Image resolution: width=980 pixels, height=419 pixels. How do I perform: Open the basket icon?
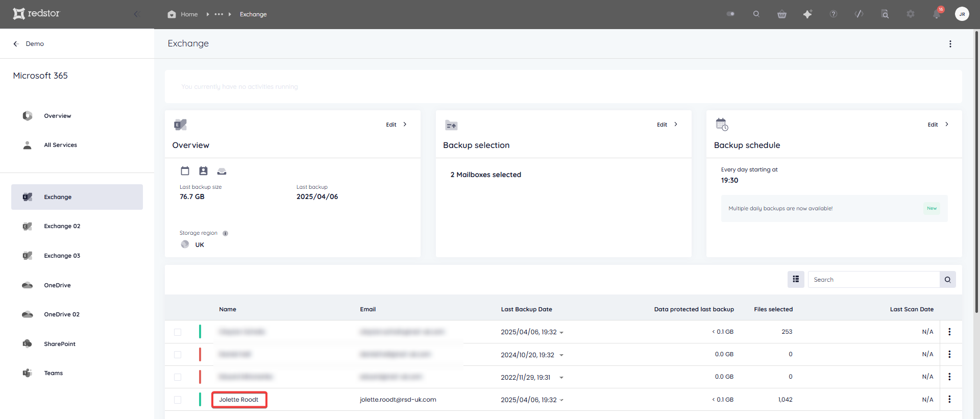pyautogui.click(x=782, y=14)
